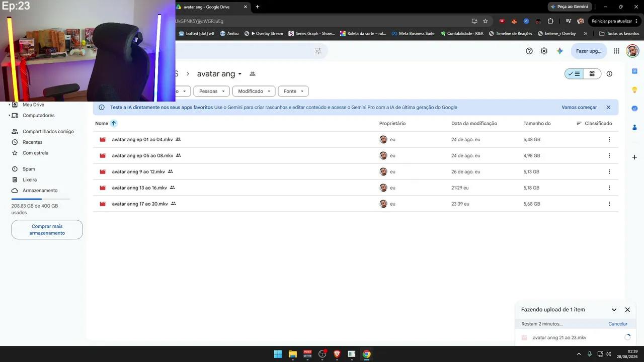Expand Meu Drive tree in sidebar

(10, 105)
